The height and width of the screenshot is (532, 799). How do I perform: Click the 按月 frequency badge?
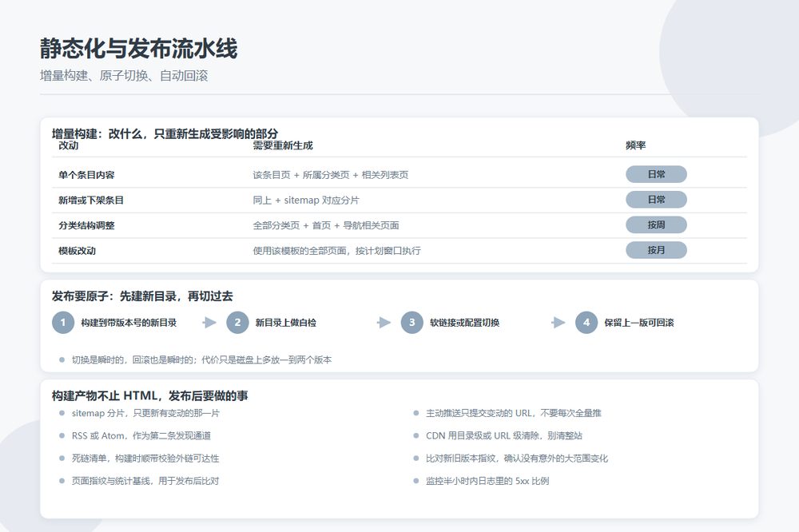(656, 250)
